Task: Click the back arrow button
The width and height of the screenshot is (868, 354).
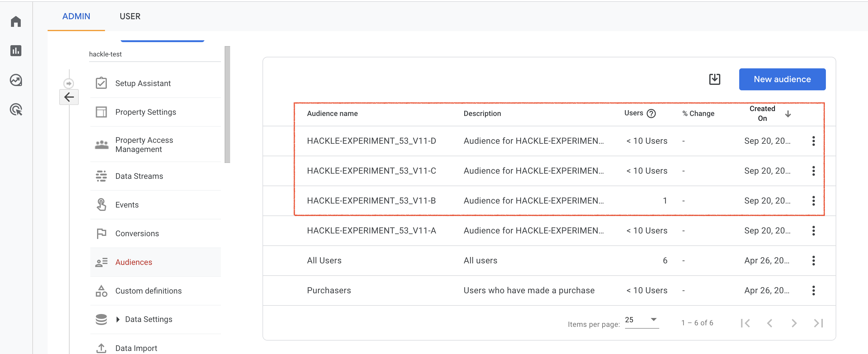Action: point(69,97)
